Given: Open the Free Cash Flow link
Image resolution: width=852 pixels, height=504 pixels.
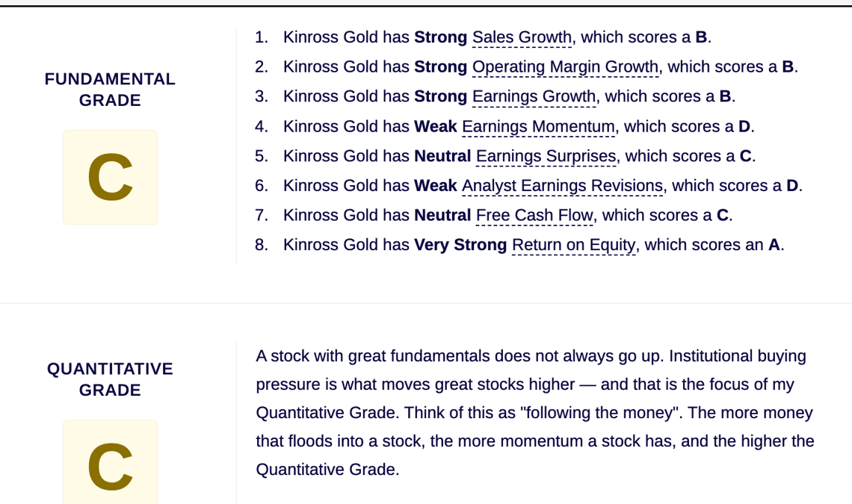Looking at the screenshot, I should (x=534, y=215).
